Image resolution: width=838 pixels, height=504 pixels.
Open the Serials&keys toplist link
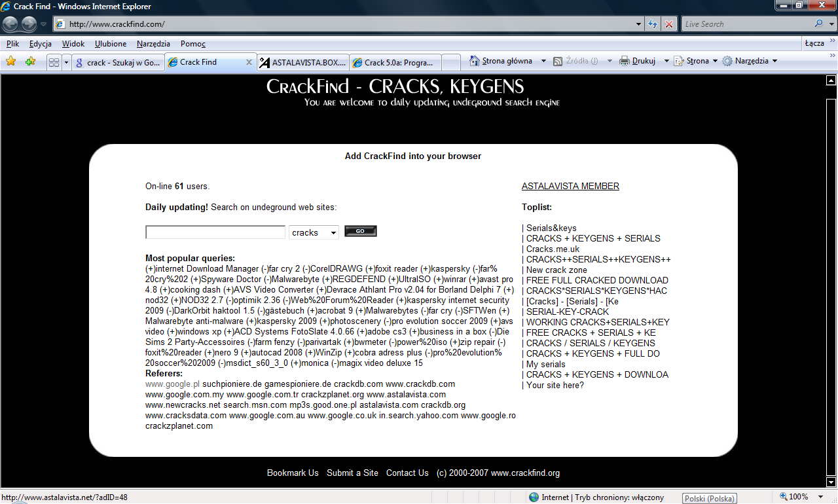coord(551,228)
